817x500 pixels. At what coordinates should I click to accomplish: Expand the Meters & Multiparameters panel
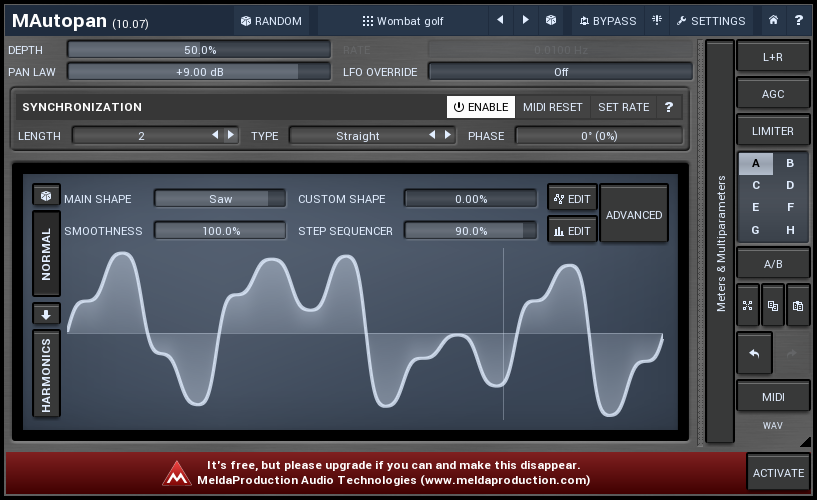coord(720,242)
